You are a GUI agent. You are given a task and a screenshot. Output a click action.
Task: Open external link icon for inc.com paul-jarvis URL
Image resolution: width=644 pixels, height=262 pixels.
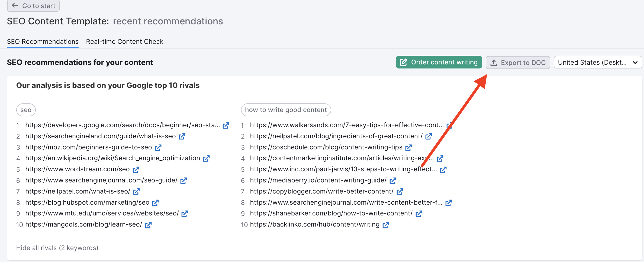(443, 170)
